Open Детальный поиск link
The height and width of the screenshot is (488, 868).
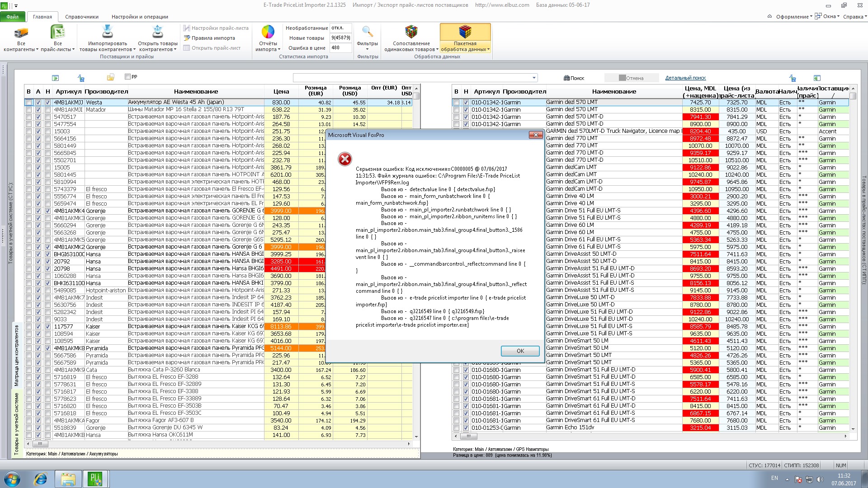point(685,78)
